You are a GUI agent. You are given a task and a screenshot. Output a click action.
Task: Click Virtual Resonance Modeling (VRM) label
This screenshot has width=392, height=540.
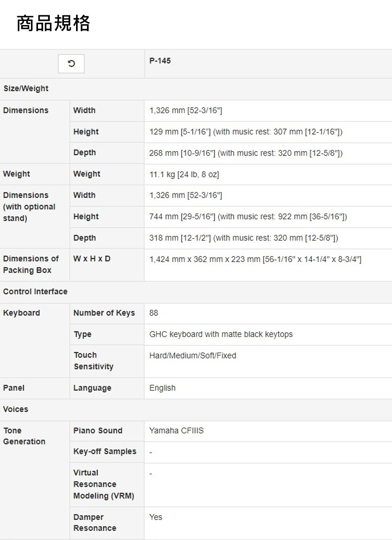pyautogui.click(x=104, y=484)
